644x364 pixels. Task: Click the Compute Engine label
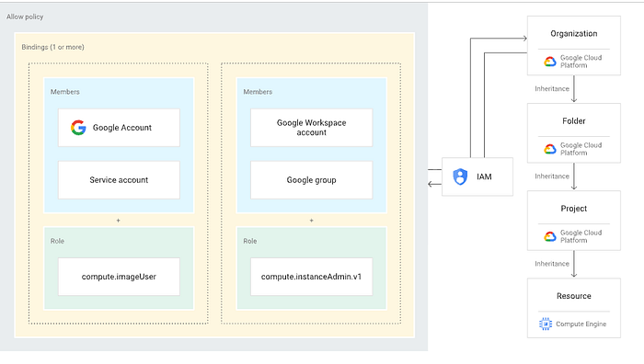point(581,324)
